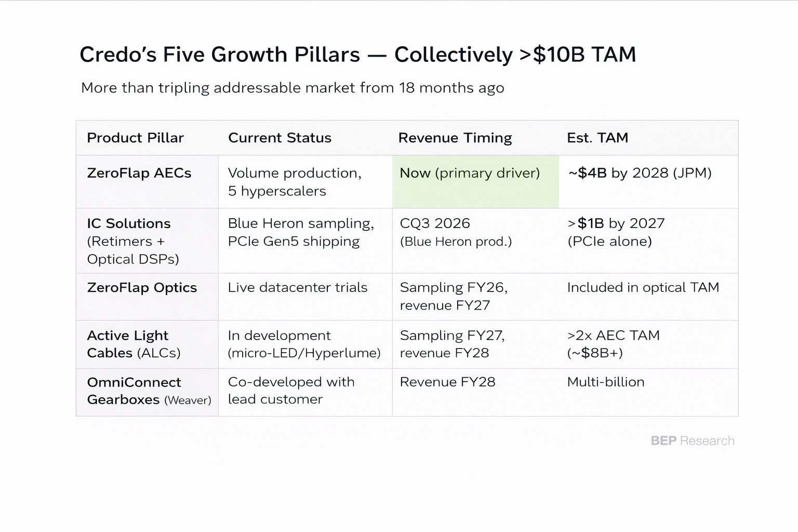Click the Active Light Cables (ALCs) label
Screen dimensions: 798x532
134,344
